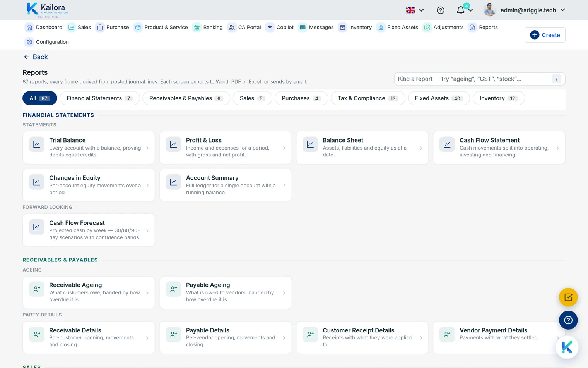This screenshot has width=588, height=368.
Task: Click the Copilot sparkle icon
Action: [x=270, y=27]
